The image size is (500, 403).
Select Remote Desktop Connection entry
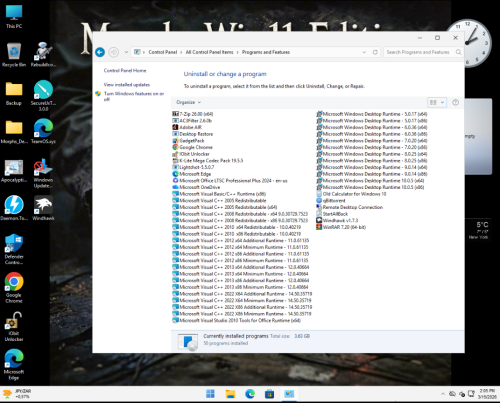pyautogui.click(x=349, y=207)
